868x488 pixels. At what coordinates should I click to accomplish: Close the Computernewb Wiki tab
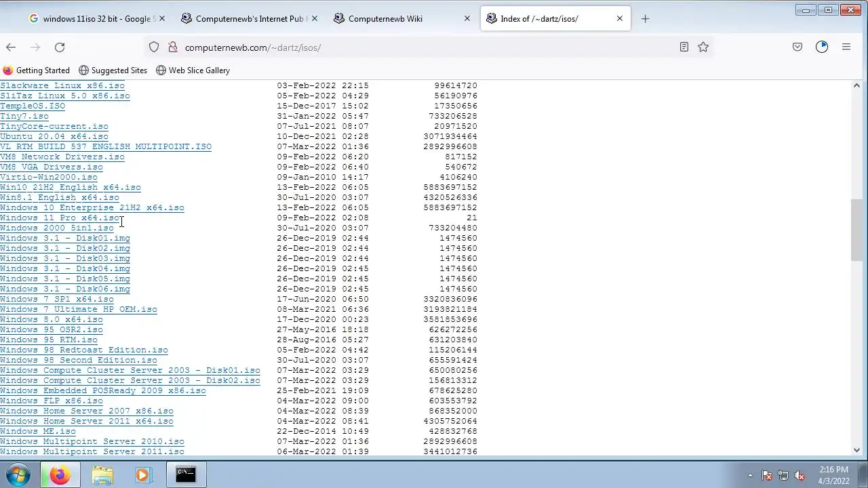tap(467, 18)
